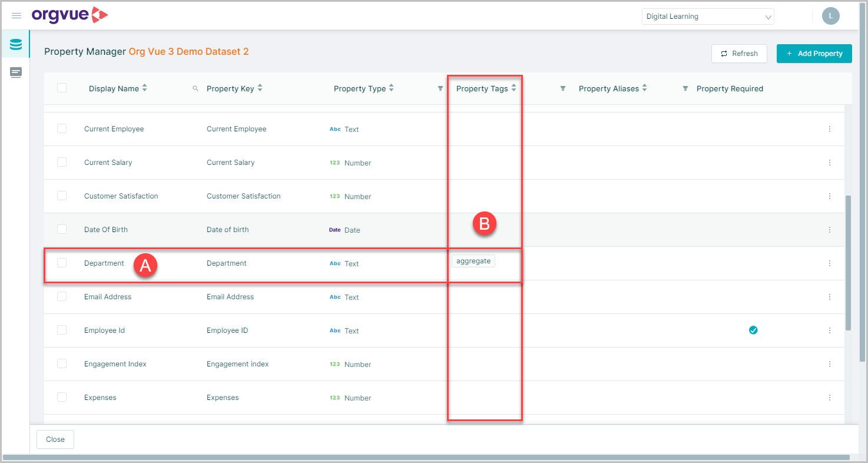The width and height of the screenshot is (868, 463).
Task: Select the Date of birth property key
Action: click(227, 230)
